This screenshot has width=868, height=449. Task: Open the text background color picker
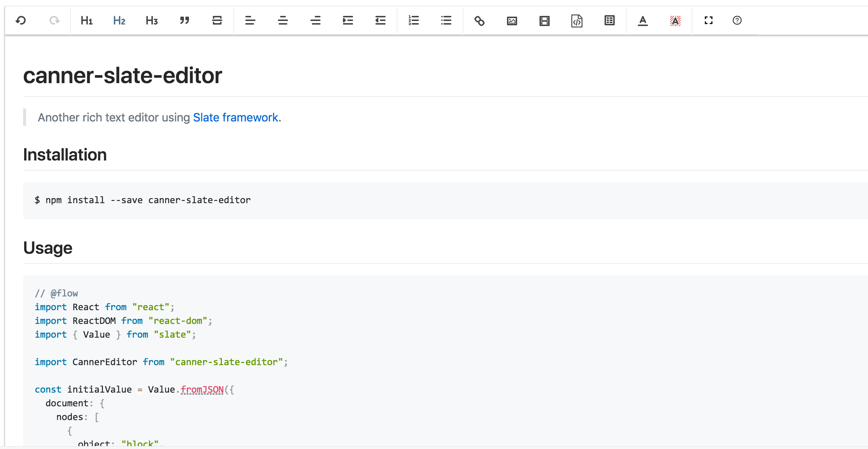(675, 21)
